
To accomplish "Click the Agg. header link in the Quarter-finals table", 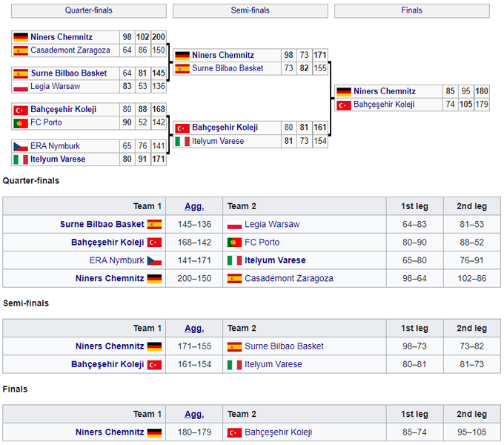I will tap(193, 206).
